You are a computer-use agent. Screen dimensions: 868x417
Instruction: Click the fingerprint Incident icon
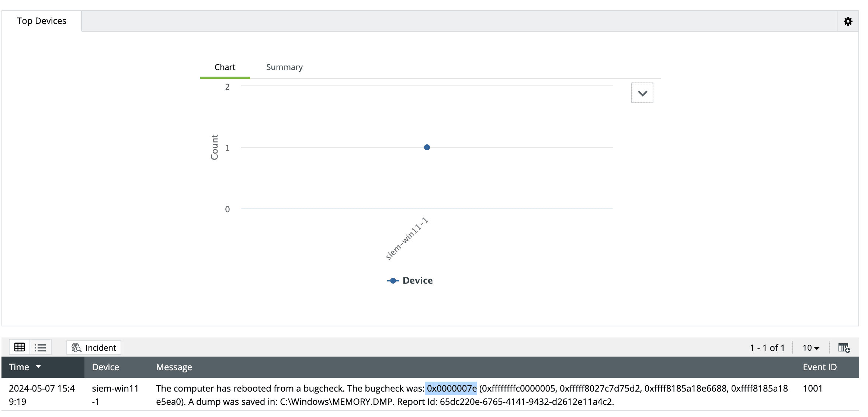click(x=76, y=348)
